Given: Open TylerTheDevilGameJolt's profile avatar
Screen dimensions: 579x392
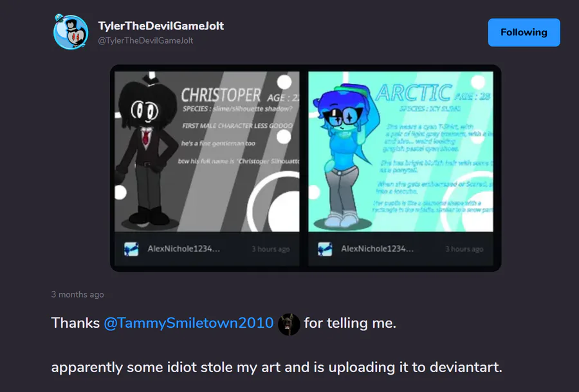Looking at the screenshot, I should point(71,32).
